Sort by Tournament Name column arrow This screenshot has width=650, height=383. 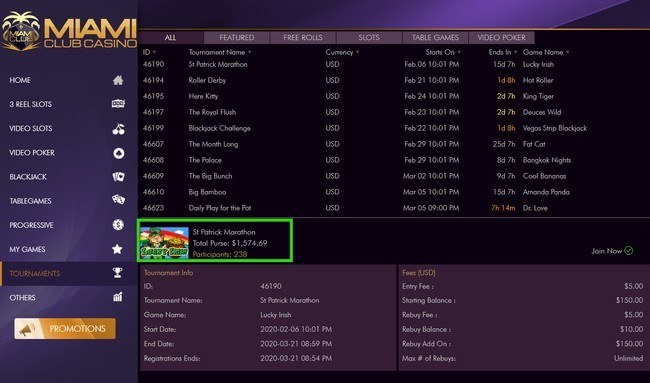250,52
